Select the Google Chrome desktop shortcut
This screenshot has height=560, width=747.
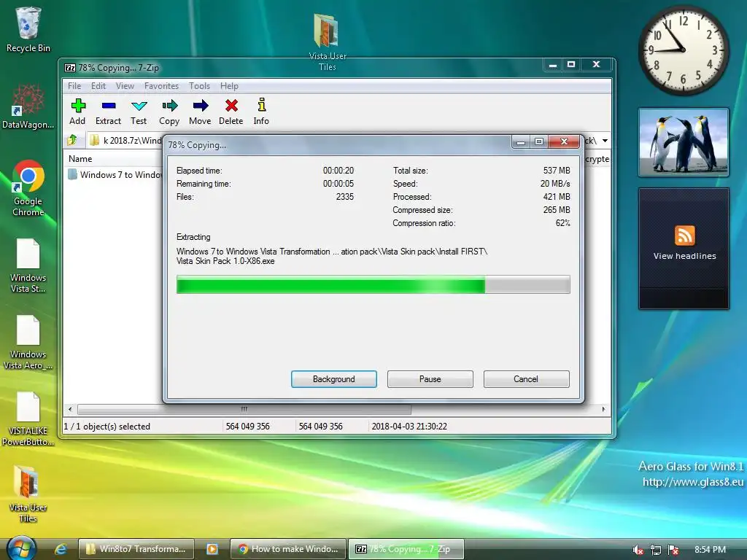pyautogui.click(x=28, y=189)
